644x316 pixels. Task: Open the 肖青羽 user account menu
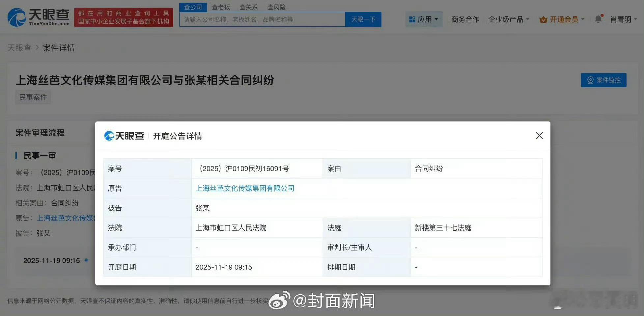click(624, 19)
